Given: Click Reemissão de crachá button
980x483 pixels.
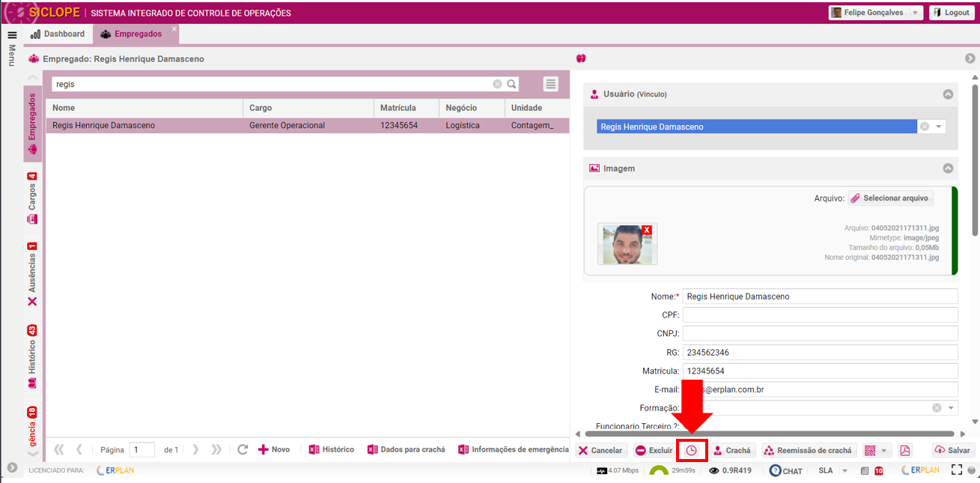Looking at the screenshot, I should (809, 450).
